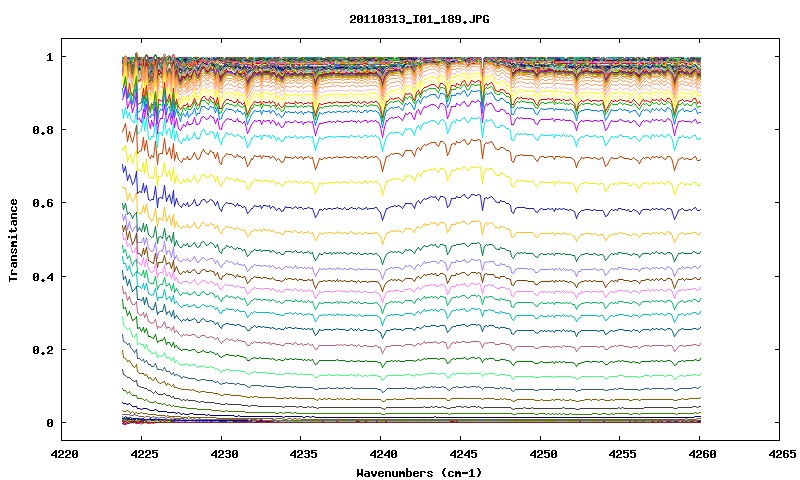Click the y-axis tick label 0.2

(42, 350)
